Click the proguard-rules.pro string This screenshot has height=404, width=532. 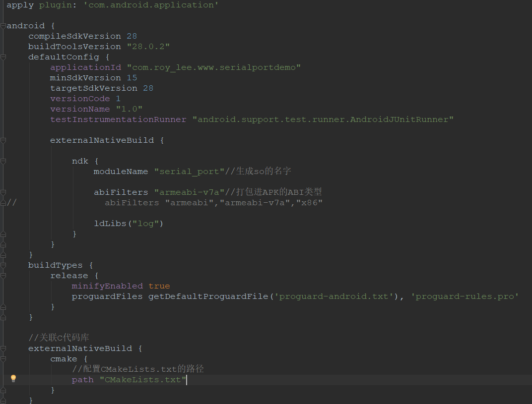click(x=465, y=296)
